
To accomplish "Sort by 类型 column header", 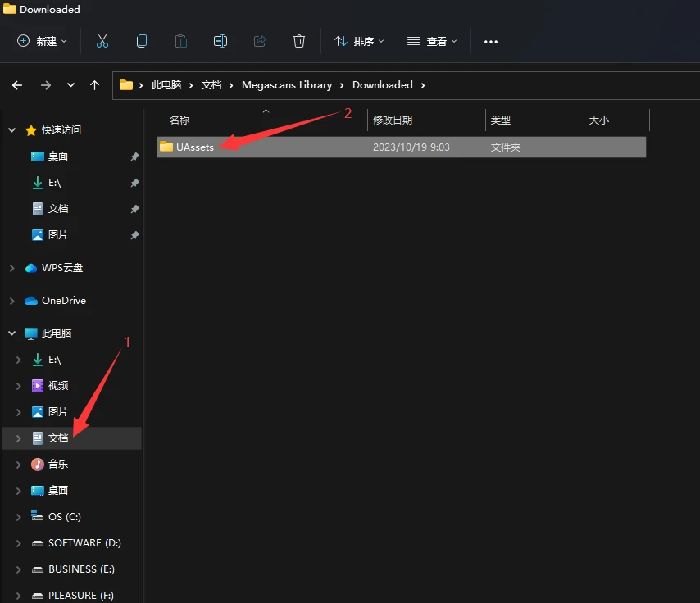I will [501, 120].
